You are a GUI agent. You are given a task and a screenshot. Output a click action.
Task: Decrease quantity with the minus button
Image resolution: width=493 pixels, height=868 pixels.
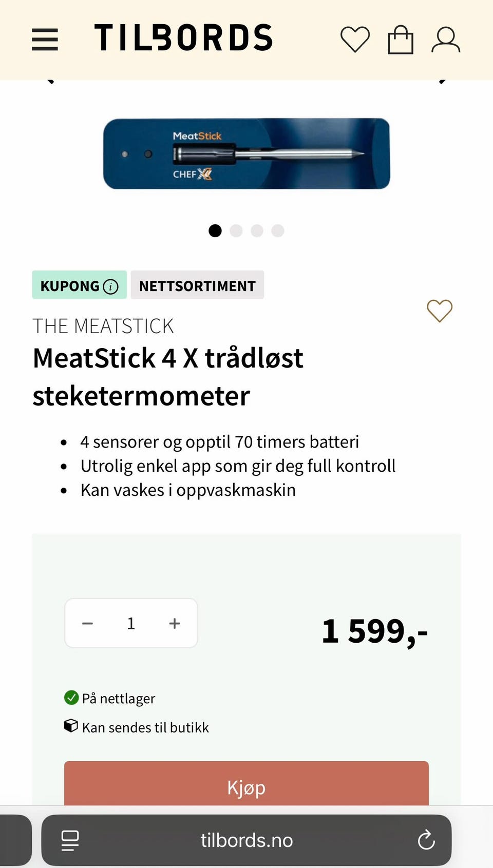[88, 623]
